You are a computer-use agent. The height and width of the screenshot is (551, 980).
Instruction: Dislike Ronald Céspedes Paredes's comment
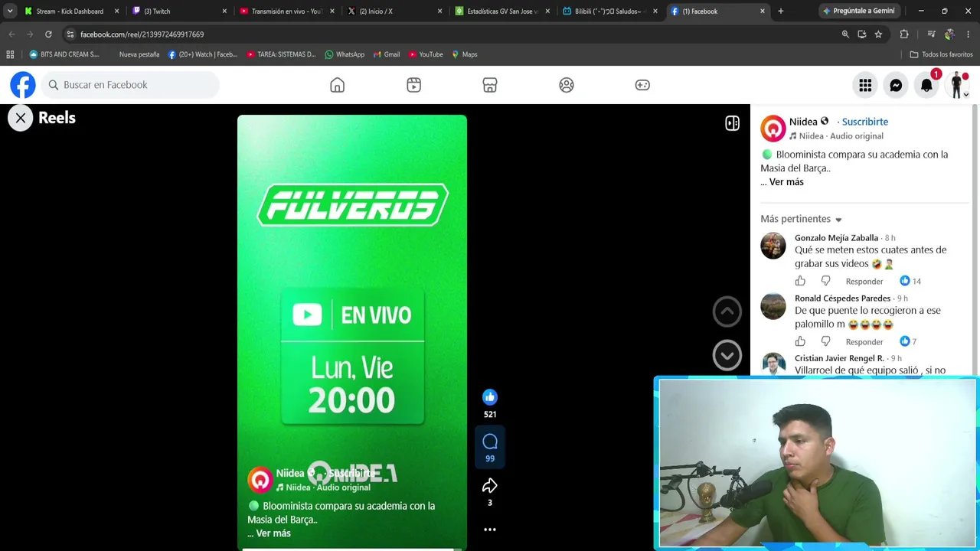pyautogui.click(x=825, y=341)
